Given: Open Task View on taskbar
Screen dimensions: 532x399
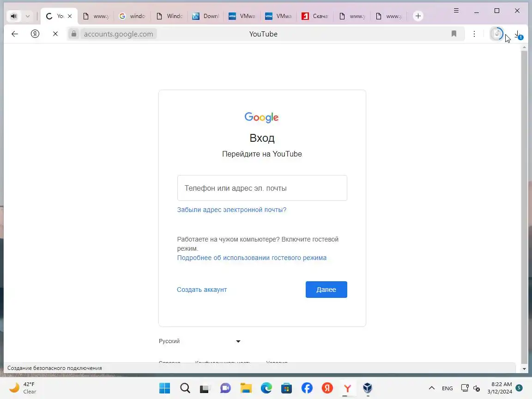Looking at the screenshot, I should pos(205,388).
